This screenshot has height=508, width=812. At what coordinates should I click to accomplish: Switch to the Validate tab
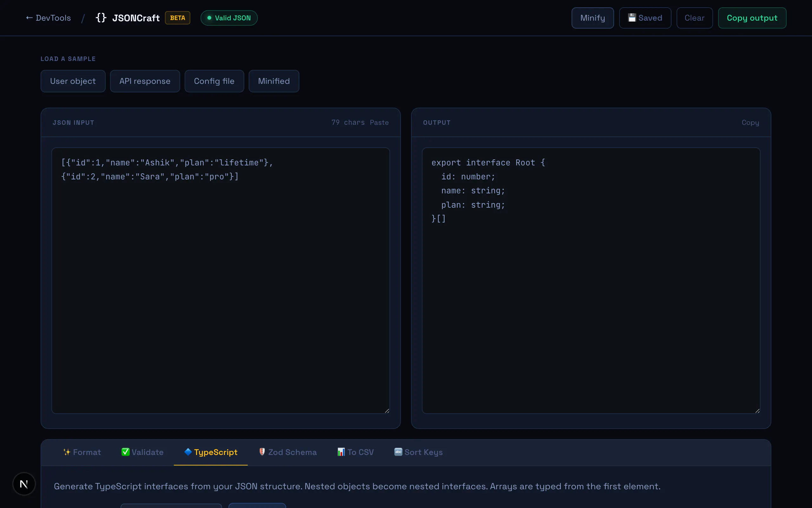[x=142, y=452]
